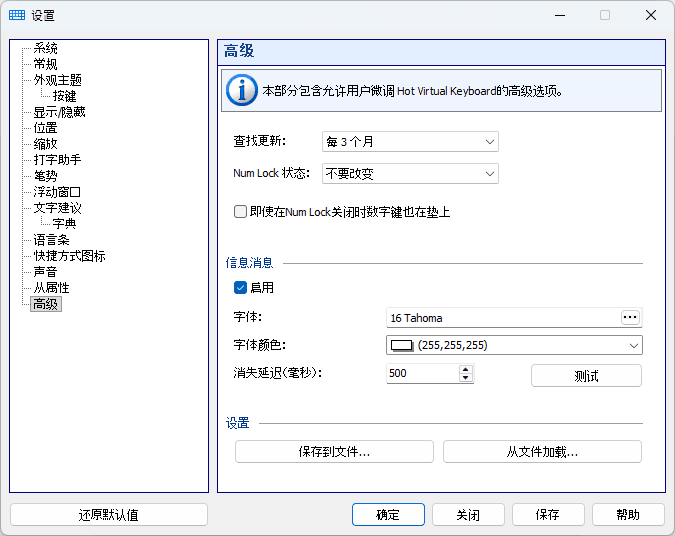Uncheck the 启用 checkbox under 信息消息

[240, 287]
